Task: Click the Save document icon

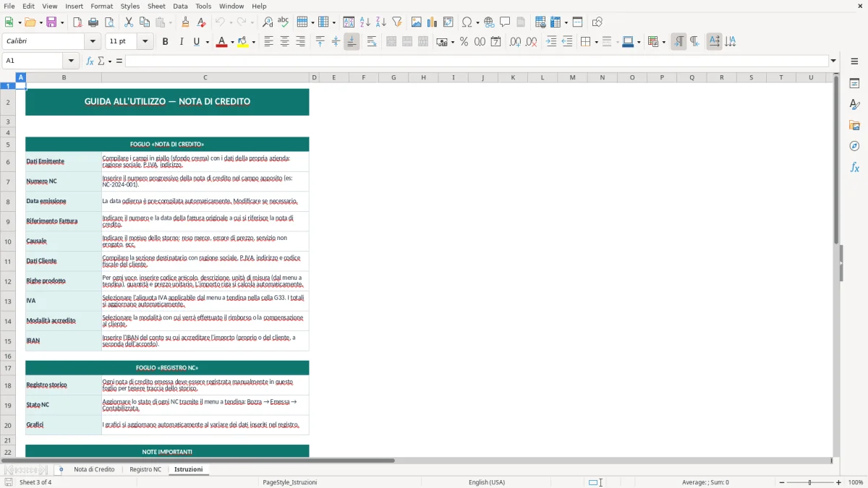Action: coord(51,22)
